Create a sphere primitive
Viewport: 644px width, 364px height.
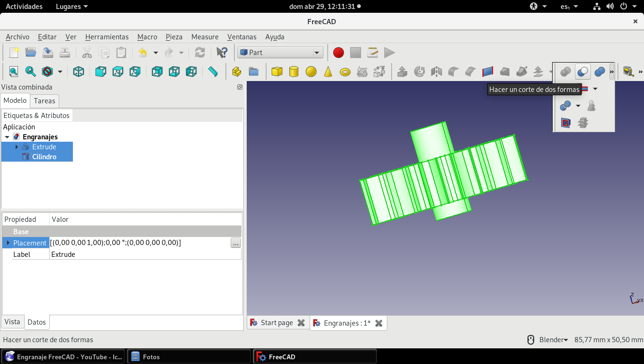coord(311,72)
